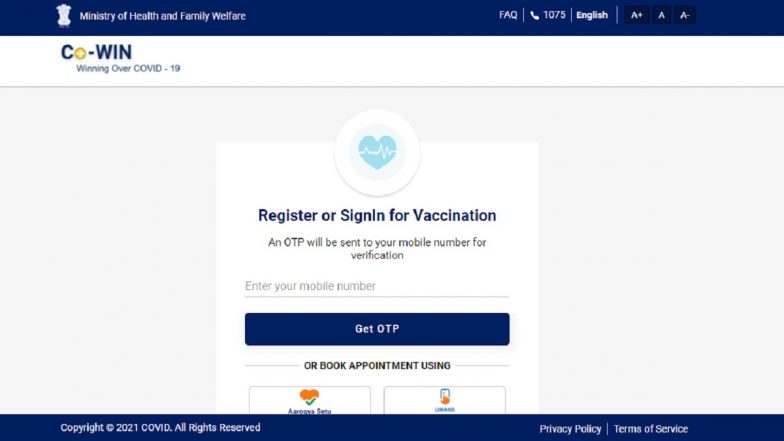Click Ministry of Health and Family Welfare text
The image size is (784, 441).
click(162, 16)
